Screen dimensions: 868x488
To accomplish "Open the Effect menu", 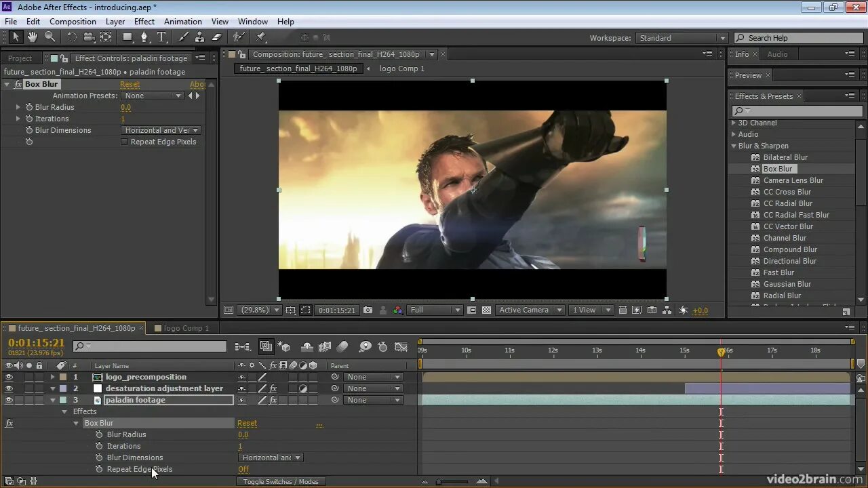I will [144, 22].
